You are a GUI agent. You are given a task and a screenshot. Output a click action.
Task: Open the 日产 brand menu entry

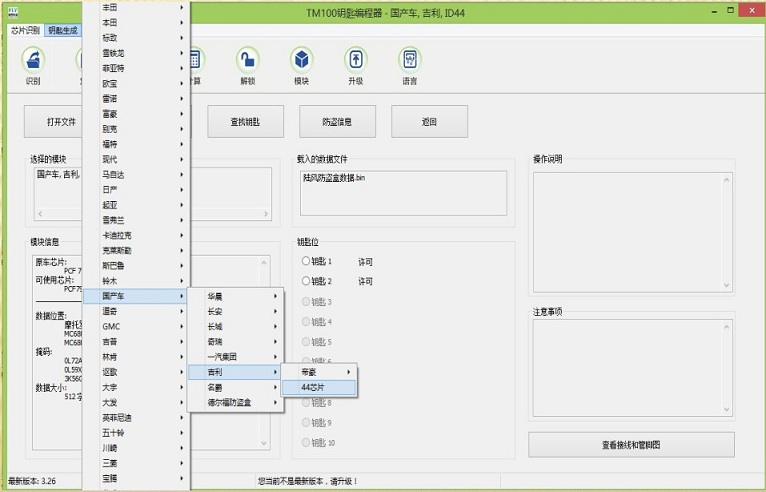coord(135,190)
